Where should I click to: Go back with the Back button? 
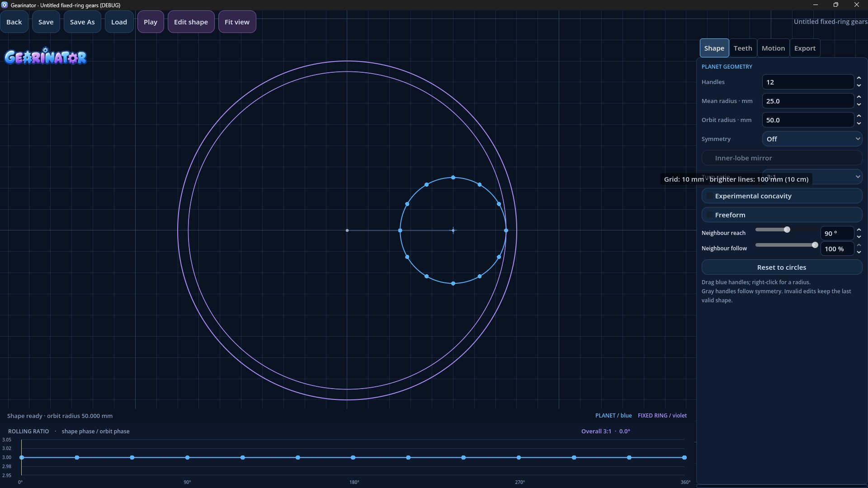coord(14,22)
